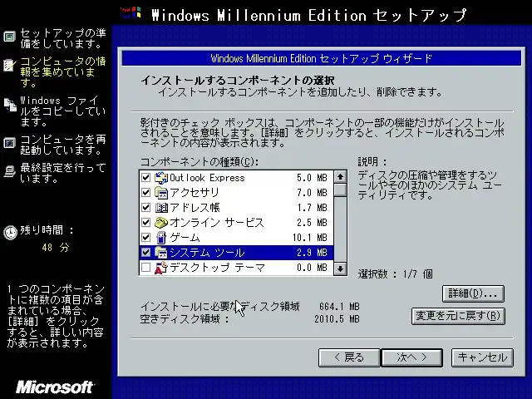Click the copying Windows files step icon

coord(10,105)
